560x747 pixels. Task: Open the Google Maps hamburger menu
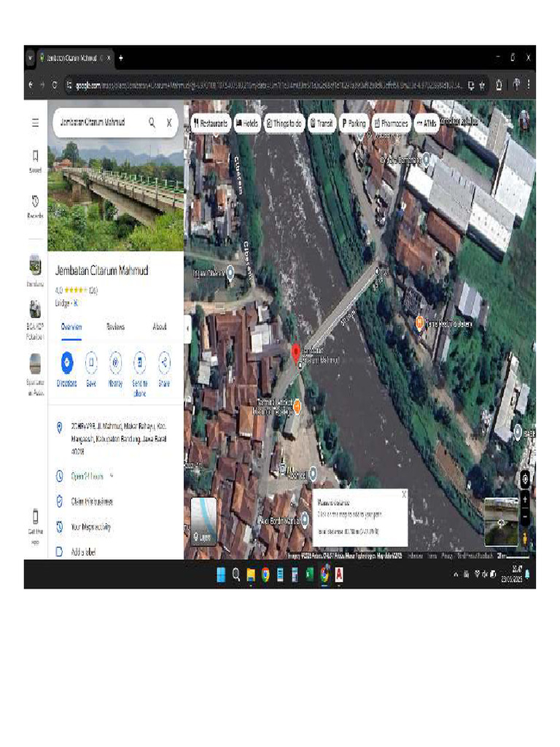(x=35, y=123)
